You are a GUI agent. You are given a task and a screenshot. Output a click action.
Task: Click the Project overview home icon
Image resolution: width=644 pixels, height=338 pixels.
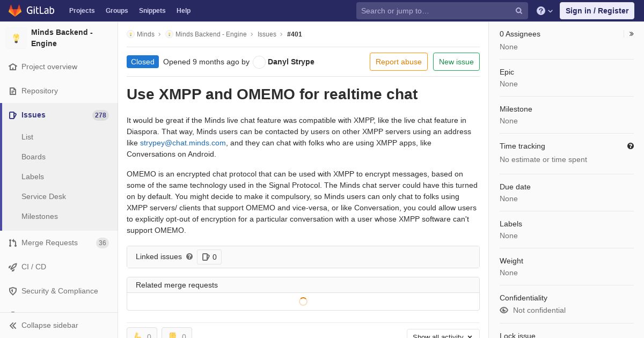13,67
